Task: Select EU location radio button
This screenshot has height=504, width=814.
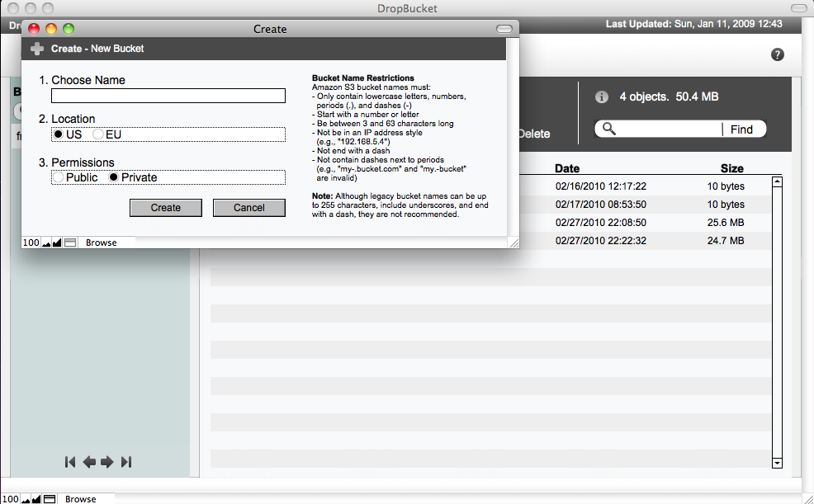Action: tap(97, 134)
